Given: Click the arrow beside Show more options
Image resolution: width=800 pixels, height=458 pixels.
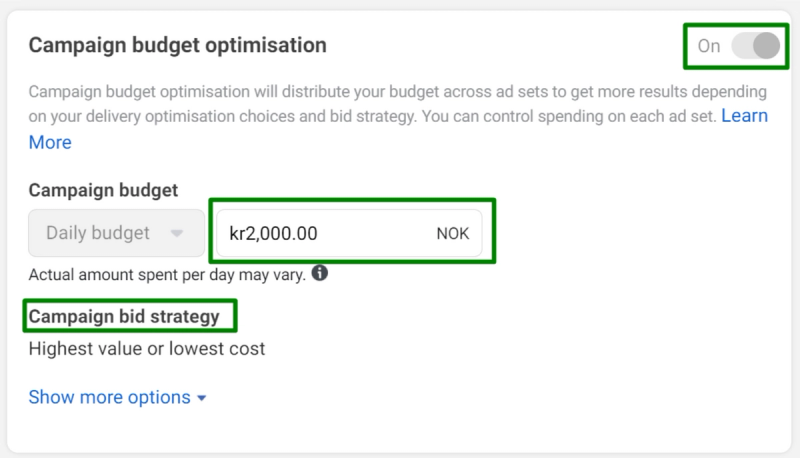Looking at the screenshot, I should [202, 398].
